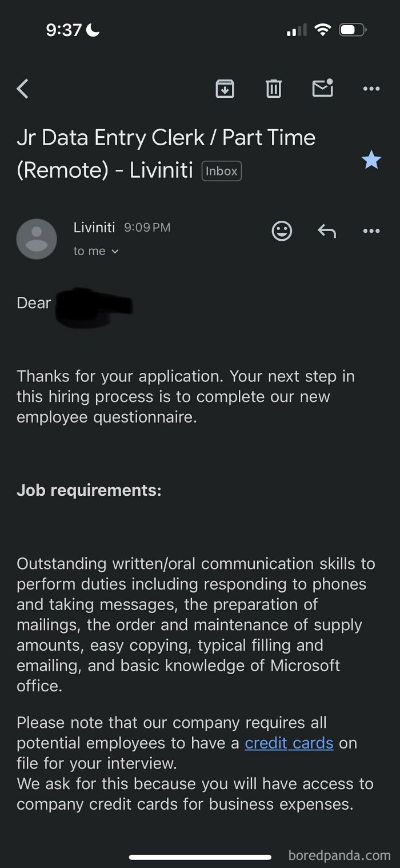Screen dimensions: 400x868
Task: Archive this email
Action: [x=225, y=89]
